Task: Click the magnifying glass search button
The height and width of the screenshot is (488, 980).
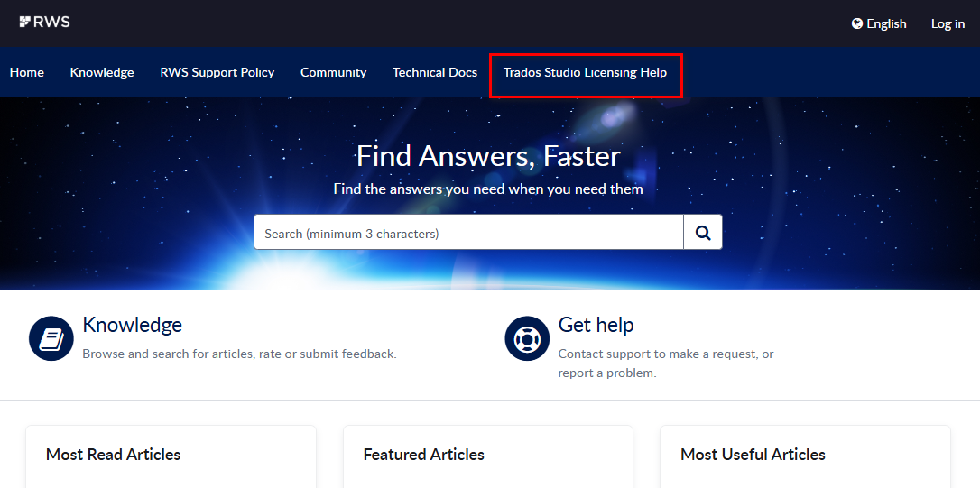Action: coord(703,233)
